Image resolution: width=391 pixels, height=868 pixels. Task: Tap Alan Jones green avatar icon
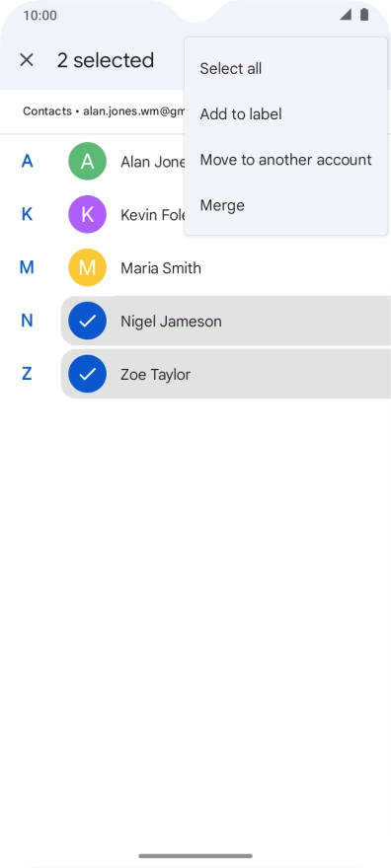tap(87, 161)
